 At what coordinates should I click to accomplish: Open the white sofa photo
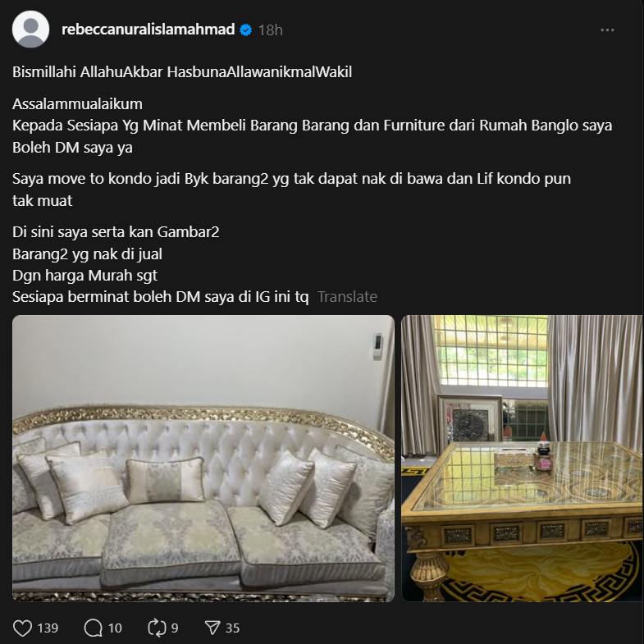[203, 459]
